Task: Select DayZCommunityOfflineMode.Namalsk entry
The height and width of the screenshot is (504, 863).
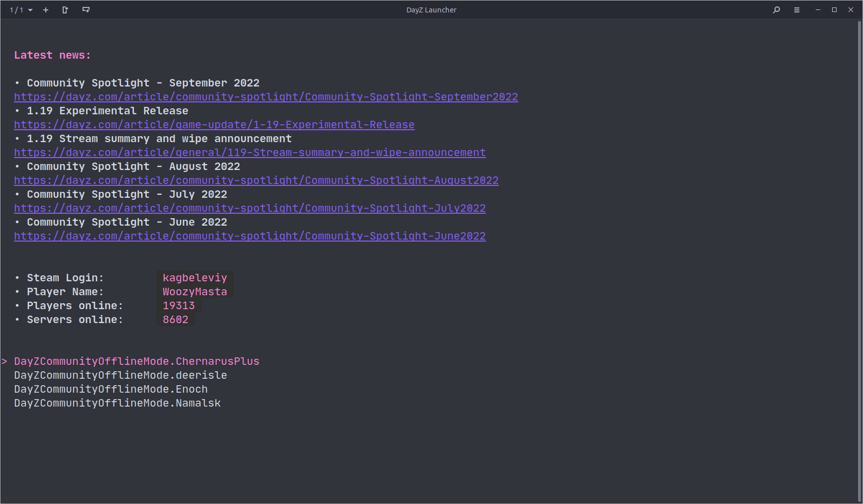Action: point(117,403)
